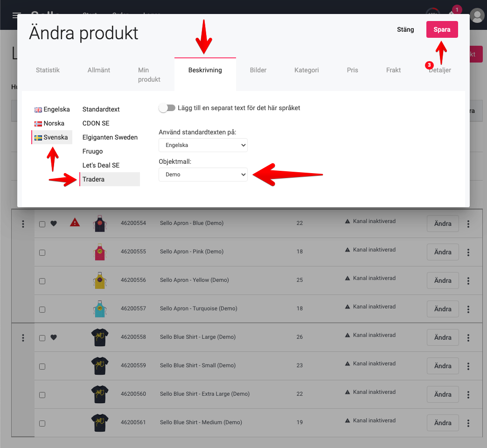This screenshot has height=448, width=487.
Task: Click Stäng to close the dialog
Action: (x=405, y=29)
